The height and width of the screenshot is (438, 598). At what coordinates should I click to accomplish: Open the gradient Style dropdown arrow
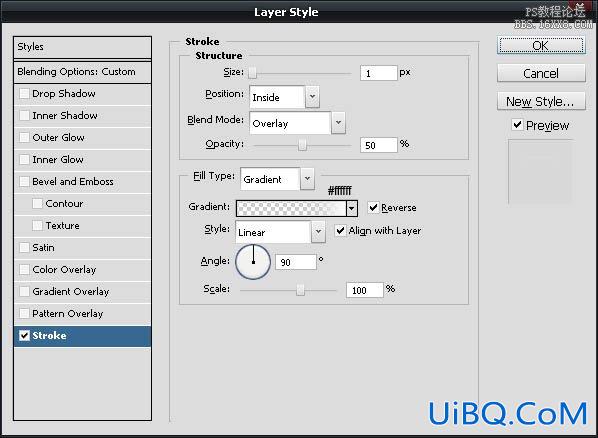(318, 232)
